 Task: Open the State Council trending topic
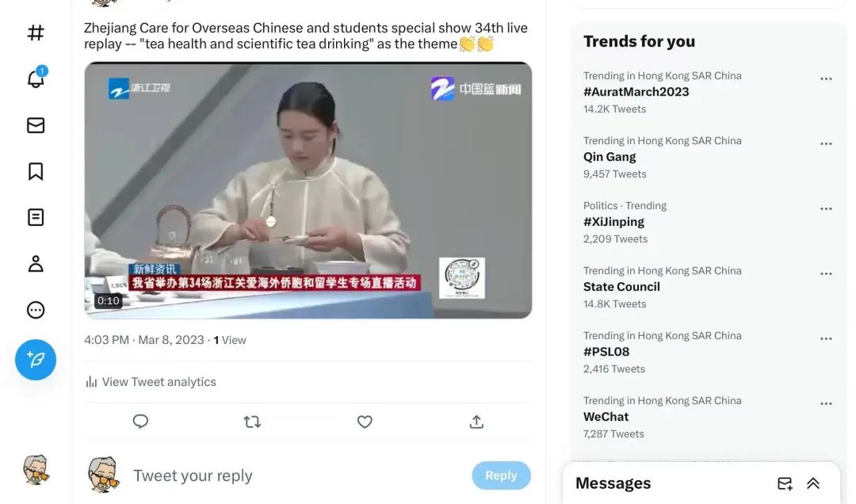point(621,287)
